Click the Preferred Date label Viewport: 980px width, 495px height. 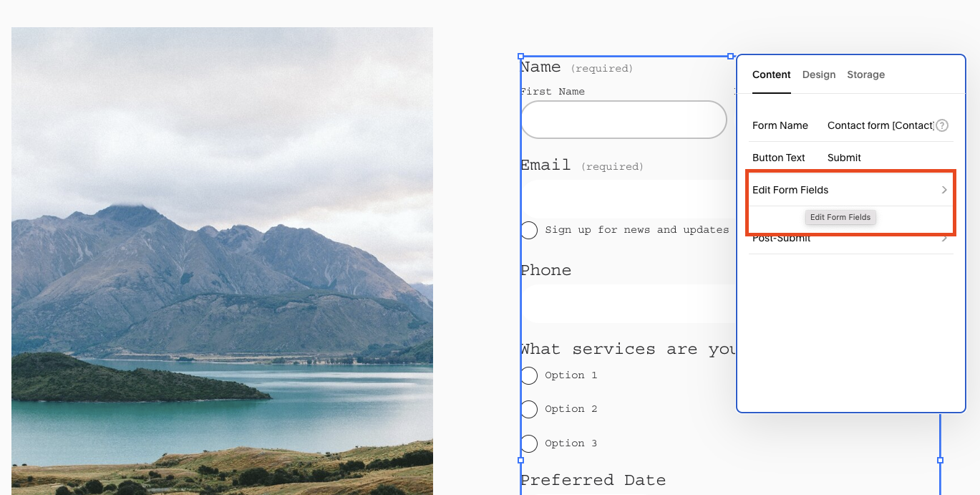[x=593, y=480]
